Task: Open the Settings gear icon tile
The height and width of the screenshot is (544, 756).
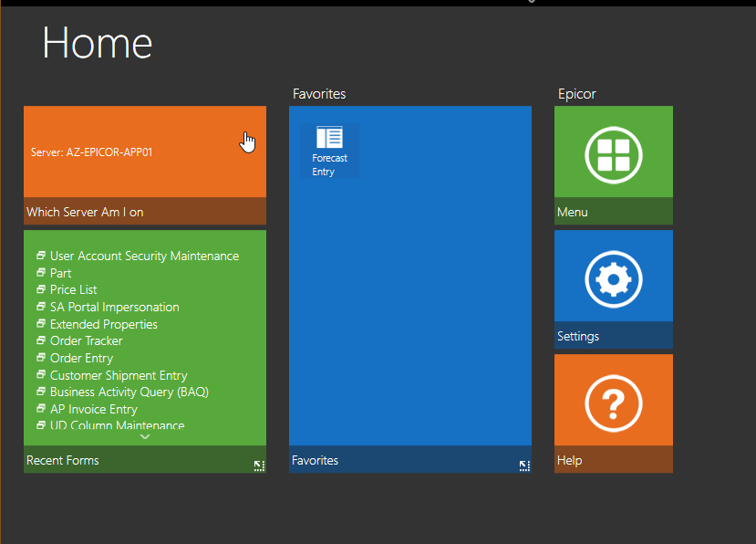Action: (x=614, y=279)
